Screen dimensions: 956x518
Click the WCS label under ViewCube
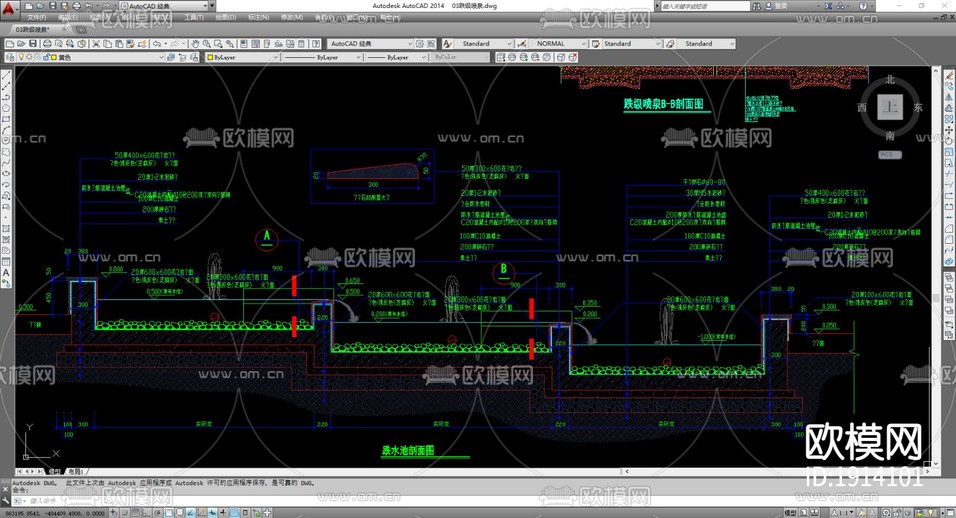pos(890,155)
